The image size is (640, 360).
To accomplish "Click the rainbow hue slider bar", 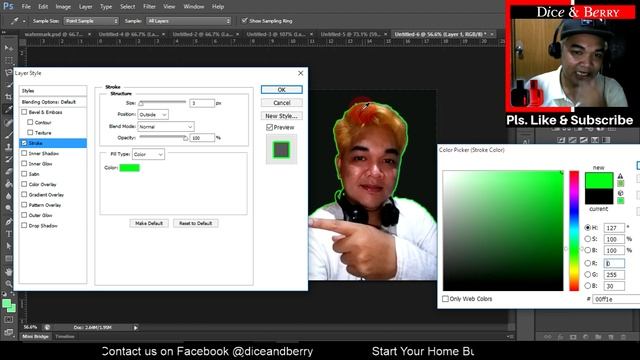I will pyautogui.click(x=574, y=231).
